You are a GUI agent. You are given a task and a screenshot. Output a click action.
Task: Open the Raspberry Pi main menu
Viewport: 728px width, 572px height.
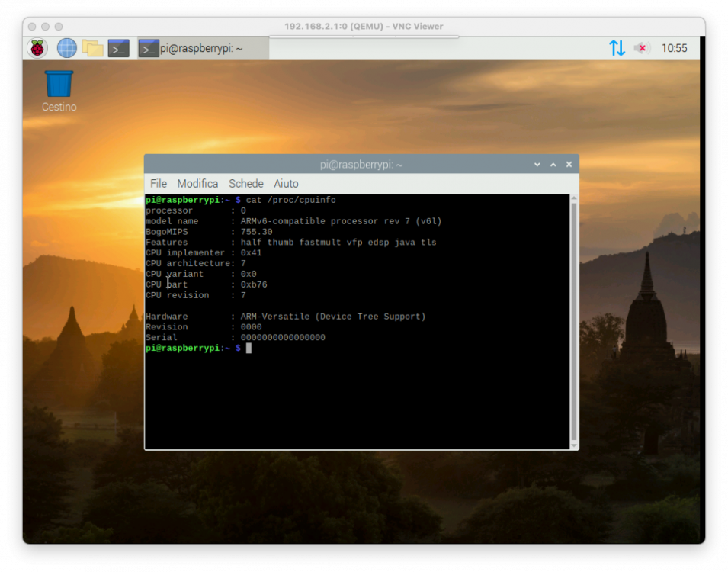click(37, 48)
